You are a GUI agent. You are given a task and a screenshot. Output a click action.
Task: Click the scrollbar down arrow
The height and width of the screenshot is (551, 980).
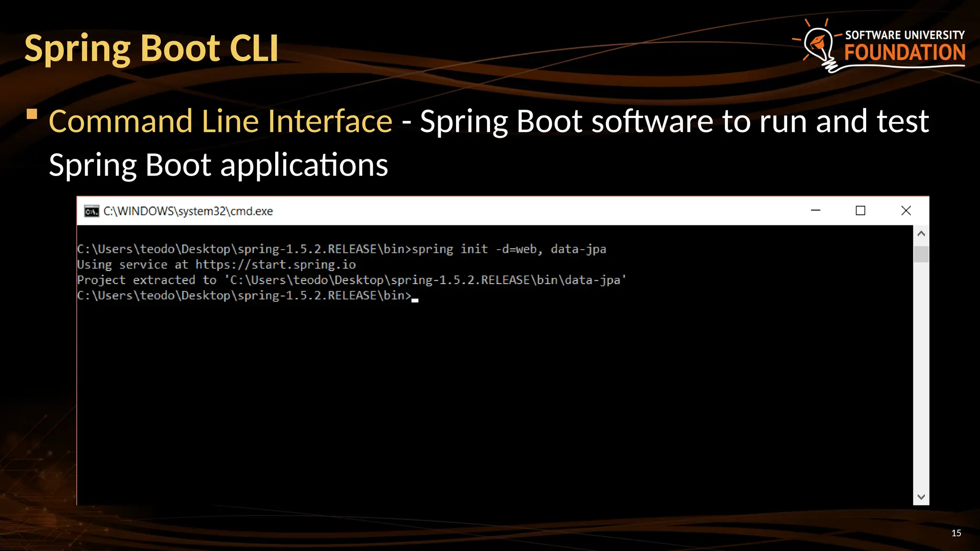[921, 497]
